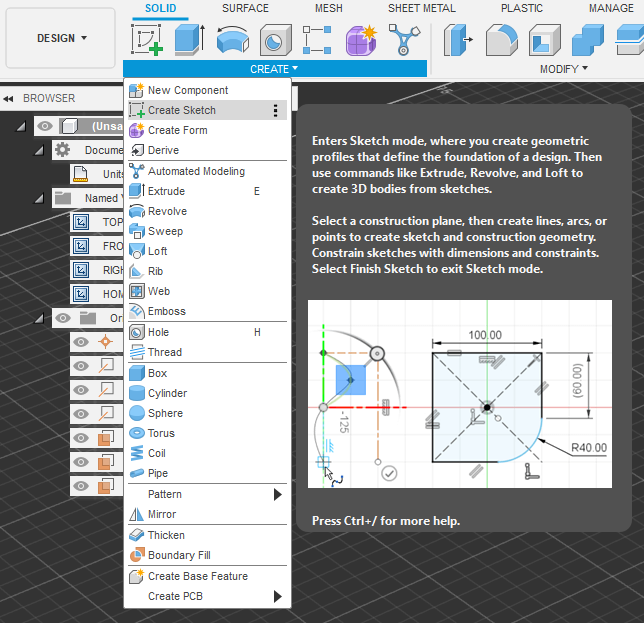This screenshot has height=623, width=644.
Task: Select the Shell tool icon in Modify
Action: (x=545, y=40)
